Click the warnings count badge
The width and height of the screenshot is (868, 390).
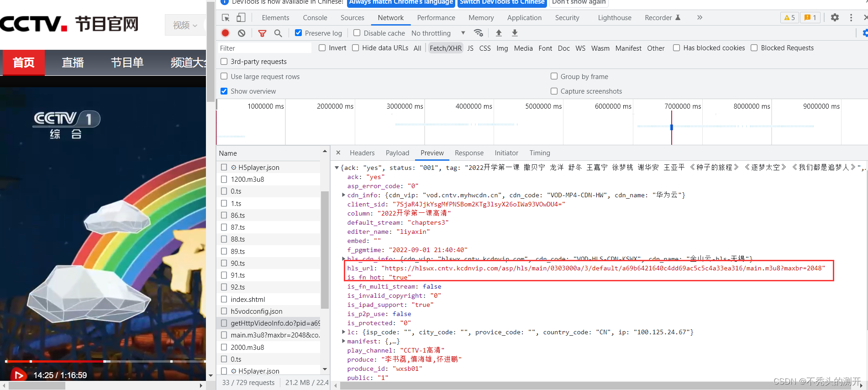pyautogui.click(x=790, y=17)
